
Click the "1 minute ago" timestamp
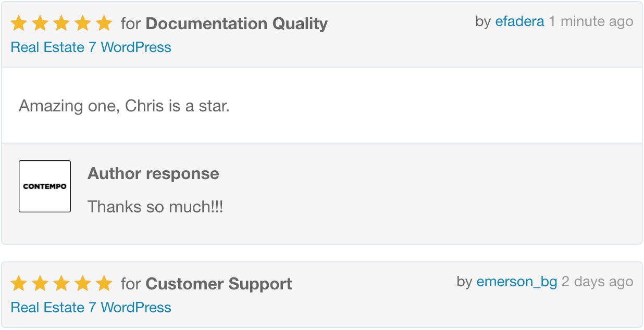tap(591, 21)
